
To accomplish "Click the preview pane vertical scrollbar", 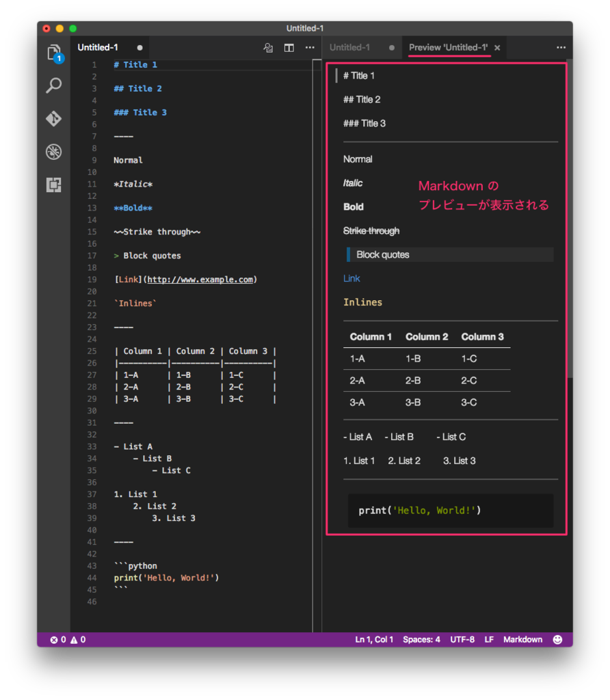I will click(x=570, y=219).
